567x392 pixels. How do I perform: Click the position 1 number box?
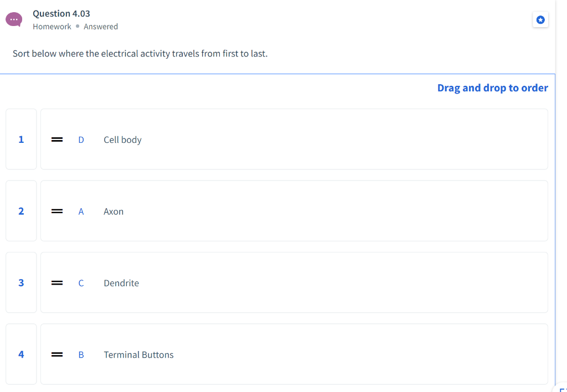21,139
